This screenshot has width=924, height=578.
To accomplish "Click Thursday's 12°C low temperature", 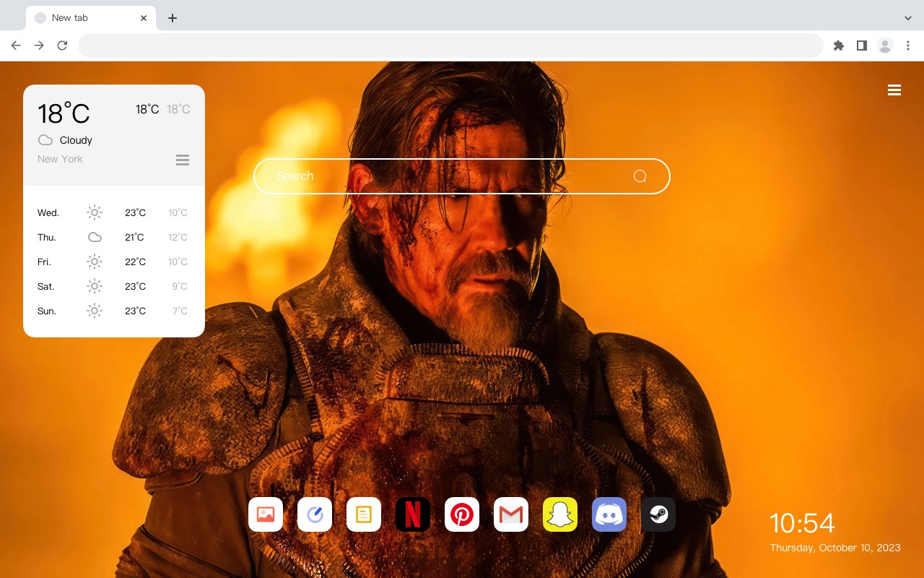I will (x=178, y=237).
